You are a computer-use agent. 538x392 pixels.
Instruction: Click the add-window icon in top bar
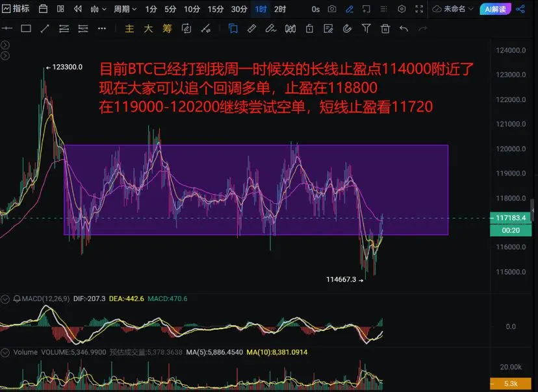pos(366,9)
